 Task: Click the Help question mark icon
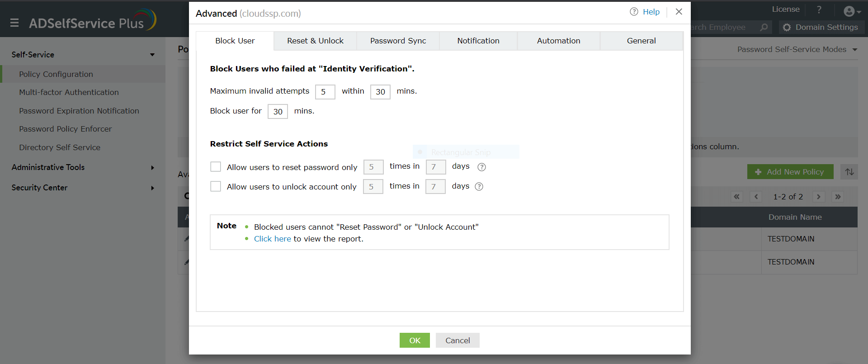coord(634,12)
